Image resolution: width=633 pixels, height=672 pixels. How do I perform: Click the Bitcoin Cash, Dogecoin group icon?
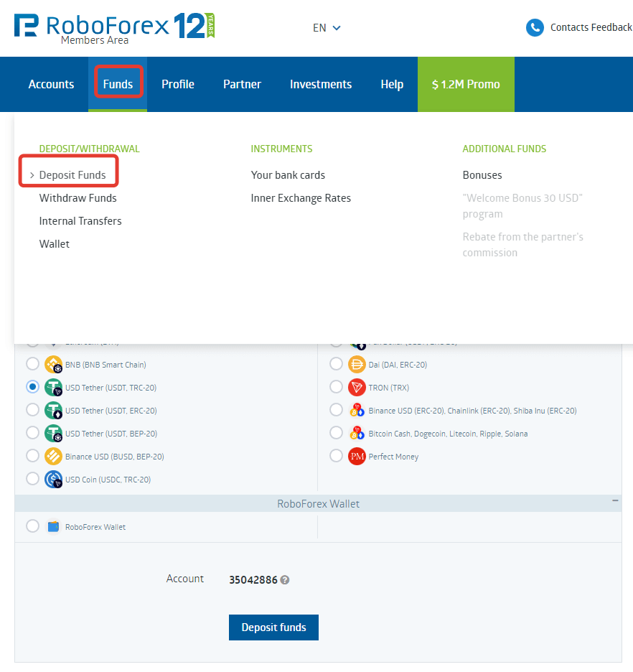[357, 434]
